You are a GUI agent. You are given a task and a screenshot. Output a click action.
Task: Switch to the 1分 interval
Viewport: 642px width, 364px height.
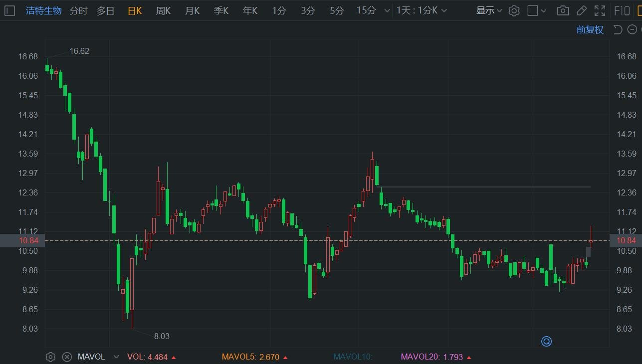[279, 10]
